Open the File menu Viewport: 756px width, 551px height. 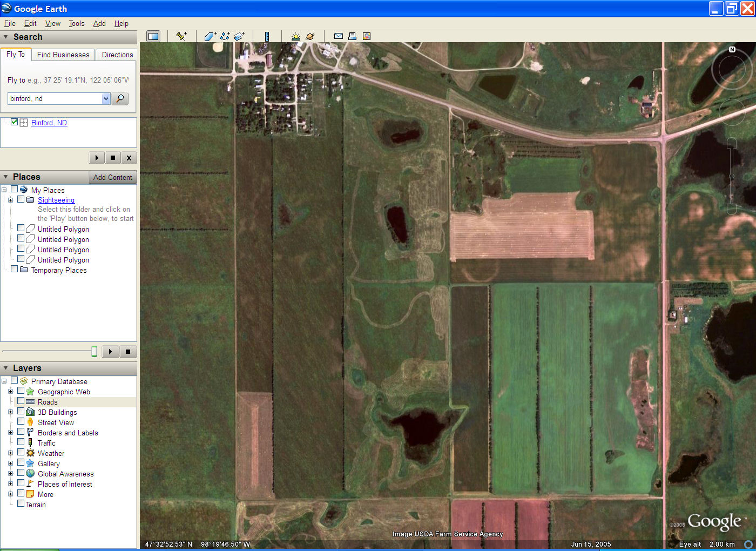(10, 23)
